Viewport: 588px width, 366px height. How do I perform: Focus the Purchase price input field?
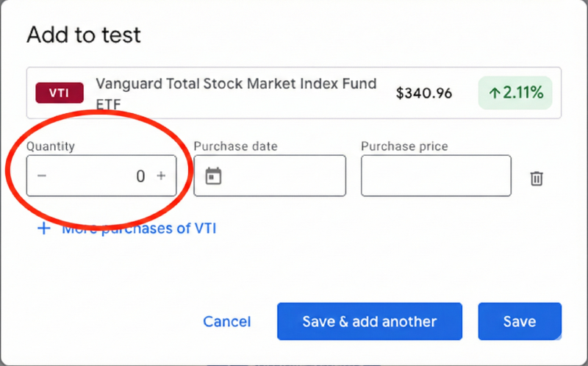pos(436,176)
